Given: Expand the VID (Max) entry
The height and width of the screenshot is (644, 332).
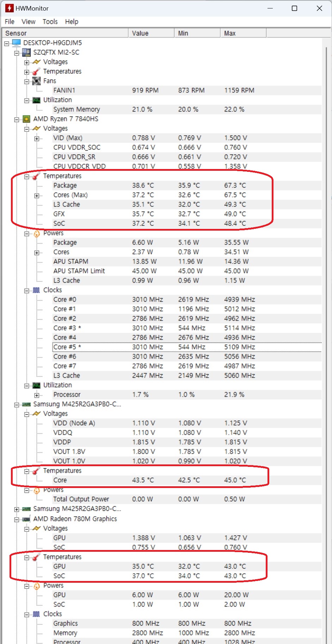Looking at the screenshot, I should (37, 139).
